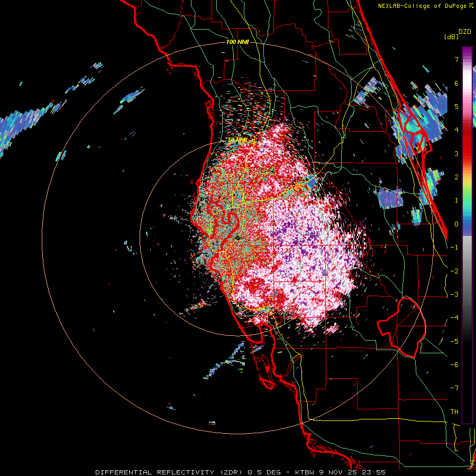Click the '0' value on the color scale
The height and width of the screenshot is (476, 476).
(x=456, y=224)
